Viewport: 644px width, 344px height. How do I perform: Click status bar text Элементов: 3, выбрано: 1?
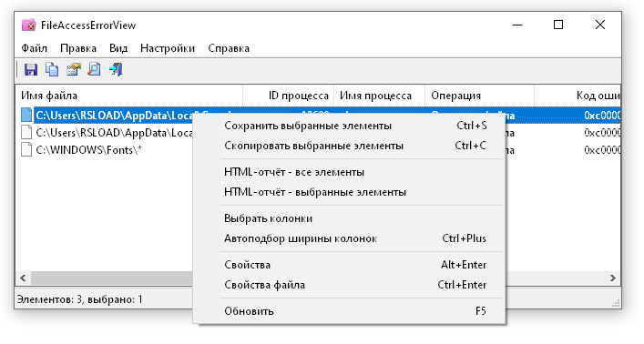[79, 299]
